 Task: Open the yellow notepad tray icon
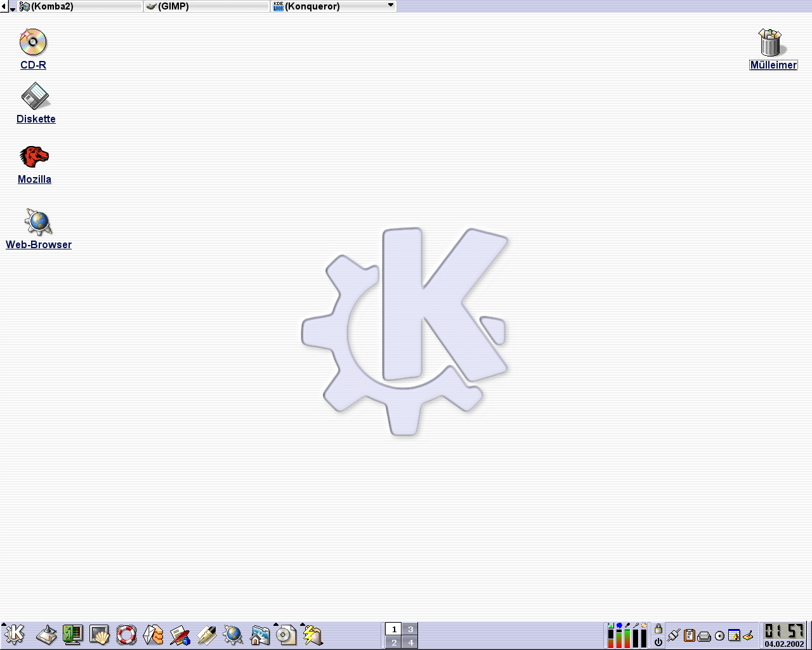tap(749, 635)
